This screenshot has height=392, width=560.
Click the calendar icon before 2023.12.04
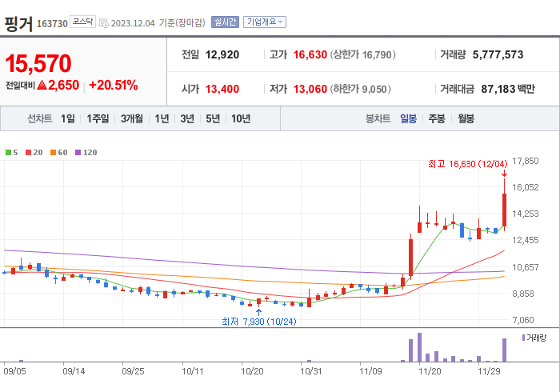[x=103, y=23]
